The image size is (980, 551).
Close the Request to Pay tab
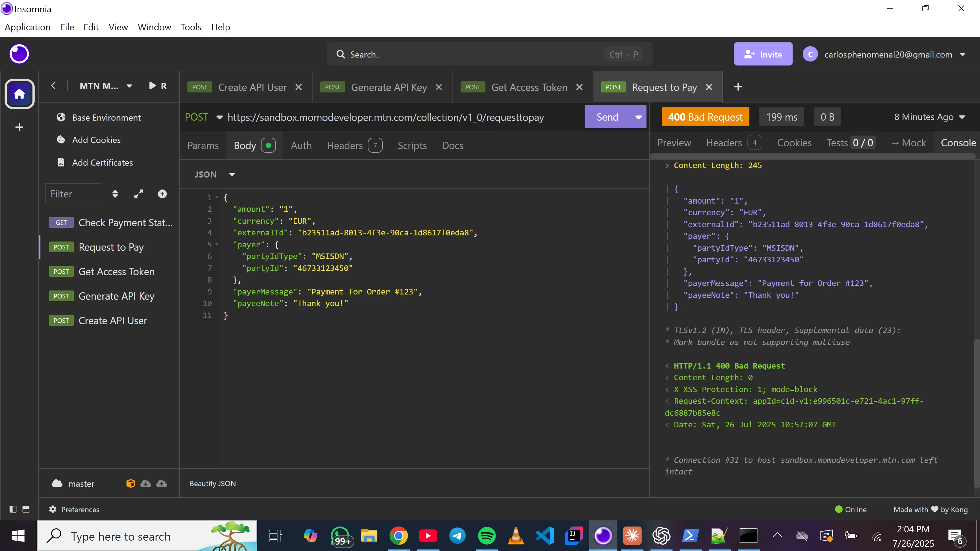(x=709, y=87)
